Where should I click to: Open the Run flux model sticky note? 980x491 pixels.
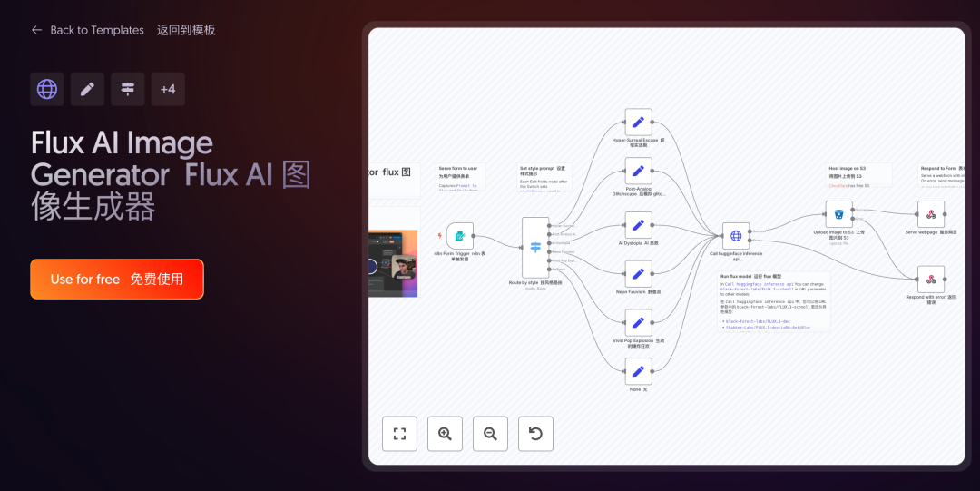[x=774, y=301]
